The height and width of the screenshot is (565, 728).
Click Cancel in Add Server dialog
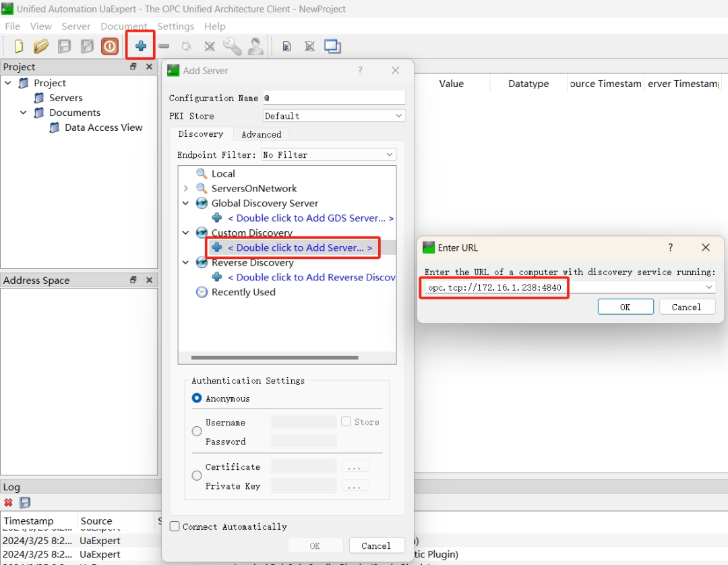[376, 545]
